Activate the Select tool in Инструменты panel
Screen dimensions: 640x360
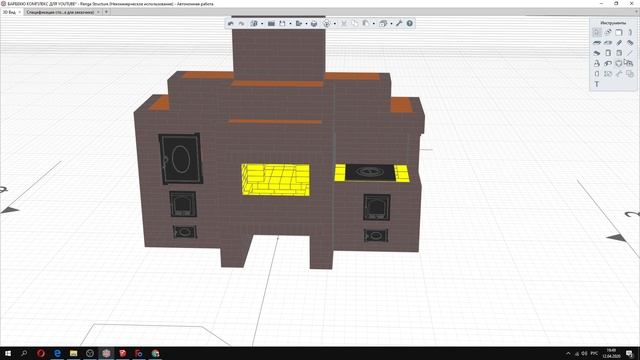pyautogui.click(x=597, y=32)
